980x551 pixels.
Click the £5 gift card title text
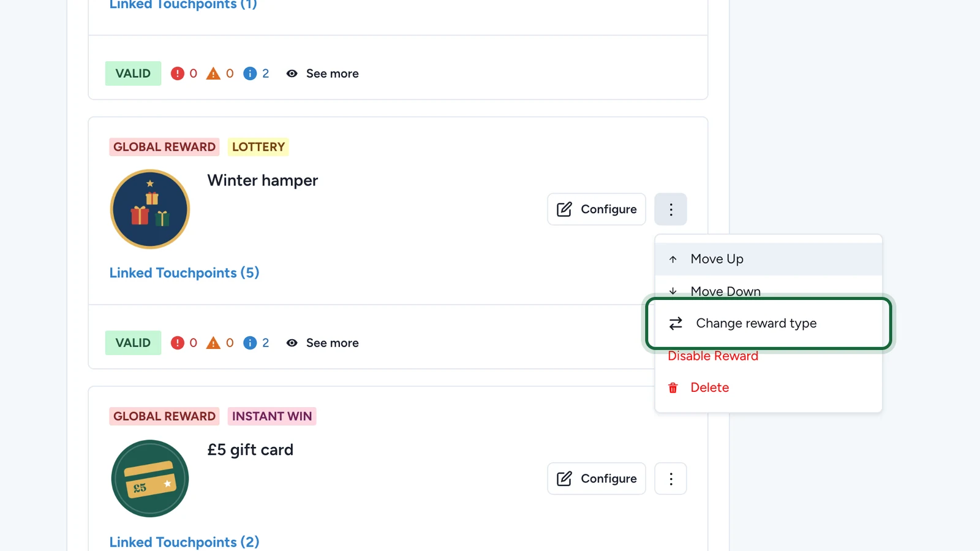point(251,450)
